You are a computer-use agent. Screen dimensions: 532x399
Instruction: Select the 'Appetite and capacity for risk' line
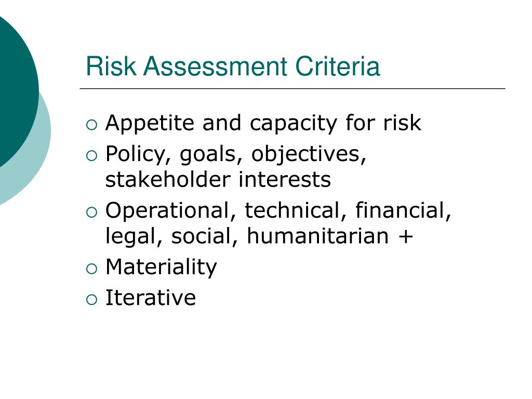point(263,123)
